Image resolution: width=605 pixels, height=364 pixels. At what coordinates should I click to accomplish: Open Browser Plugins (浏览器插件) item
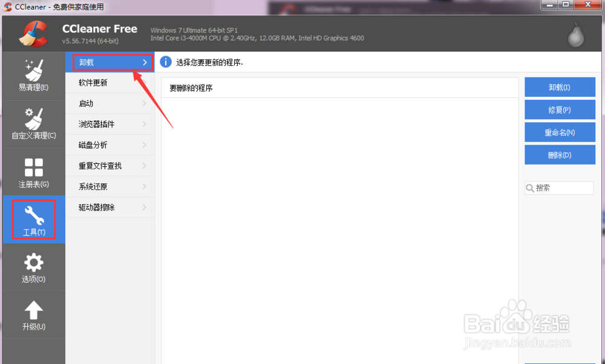(x=110, y=124)
